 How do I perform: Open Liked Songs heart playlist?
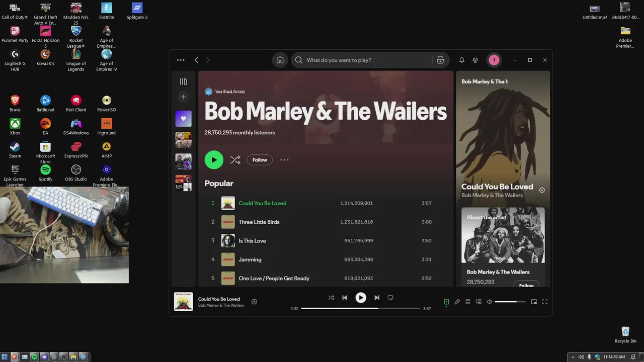pos(183,119)
